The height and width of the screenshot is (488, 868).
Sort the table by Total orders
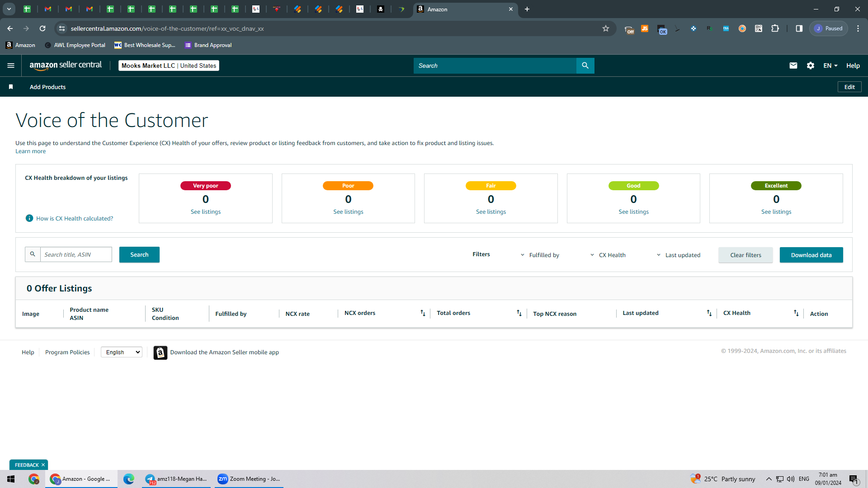pos(519,313)
